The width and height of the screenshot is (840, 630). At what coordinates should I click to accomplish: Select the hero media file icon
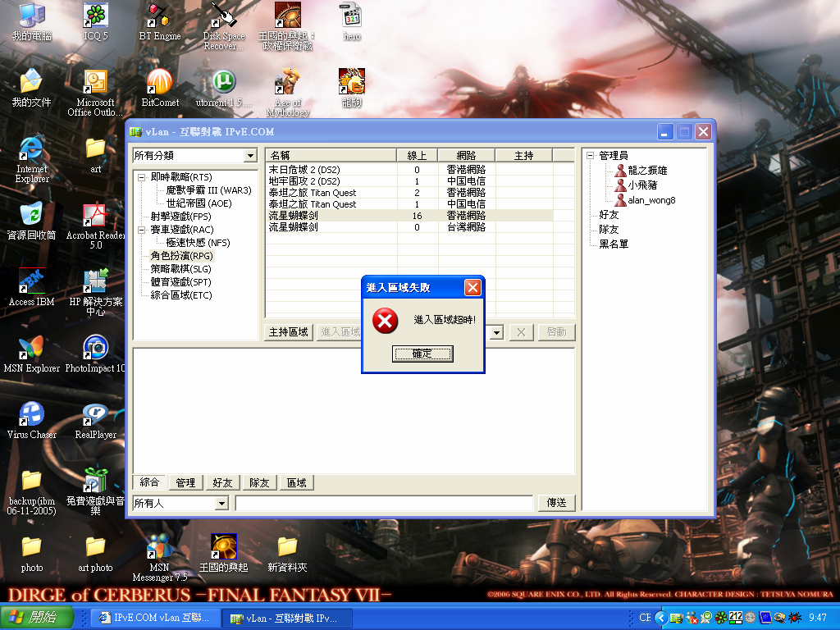tap(352, 21)
